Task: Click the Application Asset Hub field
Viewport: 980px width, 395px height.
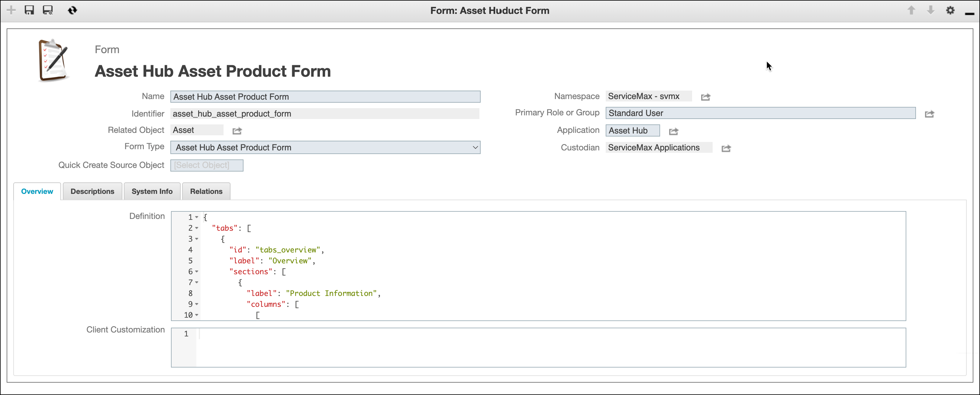Action: tap(633, 130)
